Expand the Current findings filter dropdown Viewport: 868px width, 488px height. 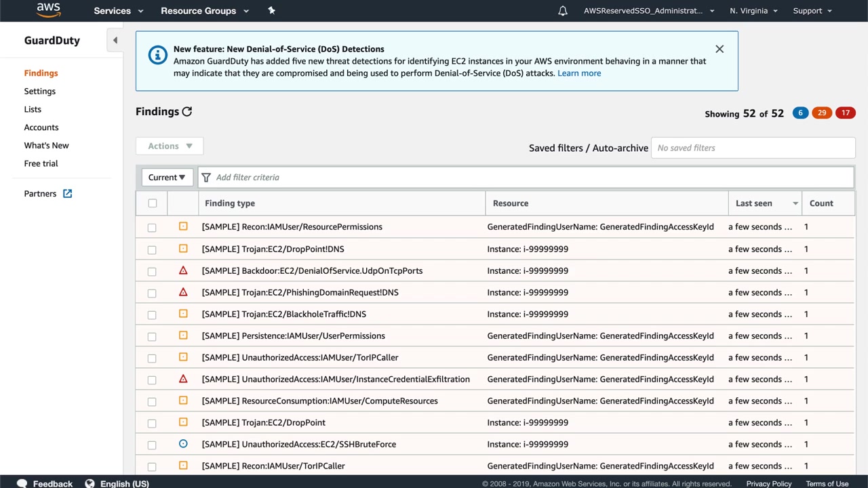(x=167, y=178)
